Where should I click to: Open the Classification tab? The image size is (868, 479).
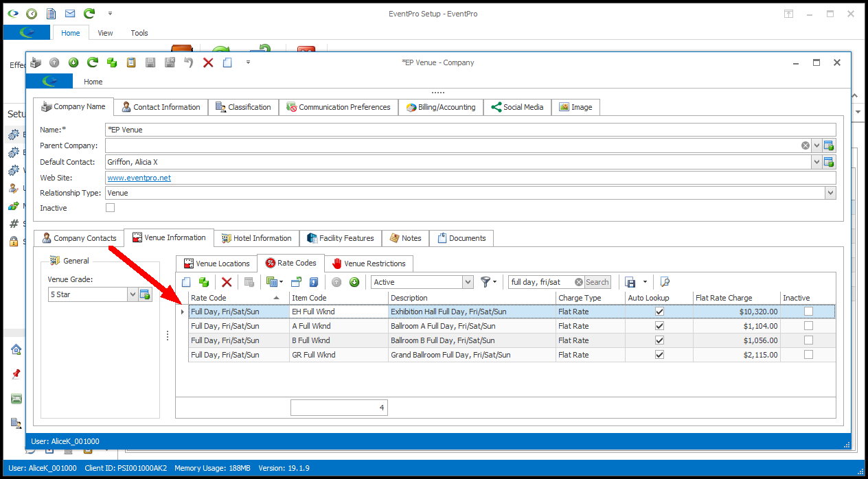coord(243,107)
